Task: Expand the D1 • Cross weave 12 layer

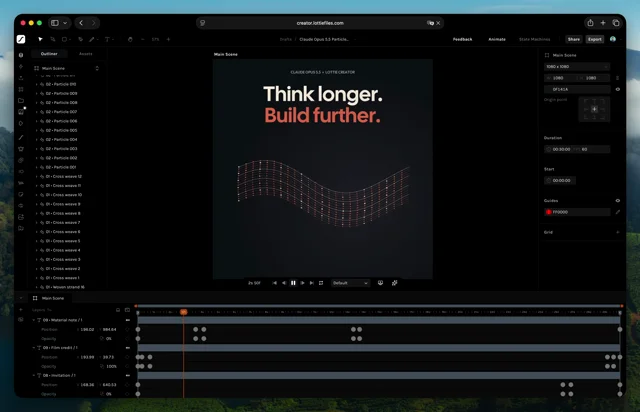Action: point(37,176)
